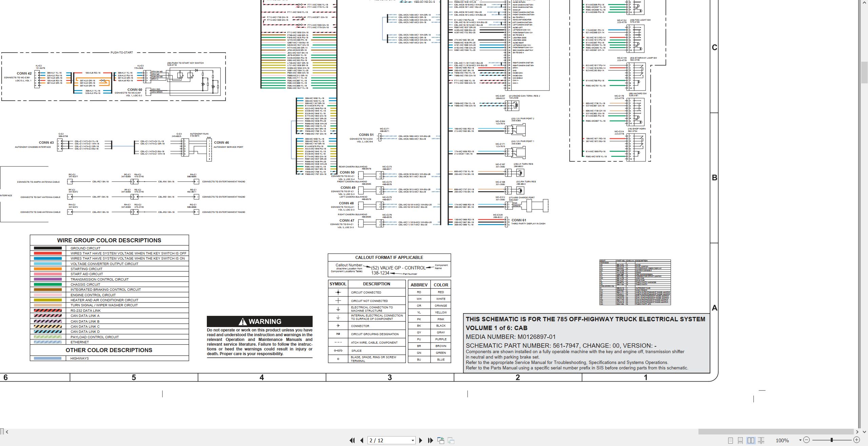
Task: Click the CIRCUIT CONNECTED description cell
Action: click(377, 292)
